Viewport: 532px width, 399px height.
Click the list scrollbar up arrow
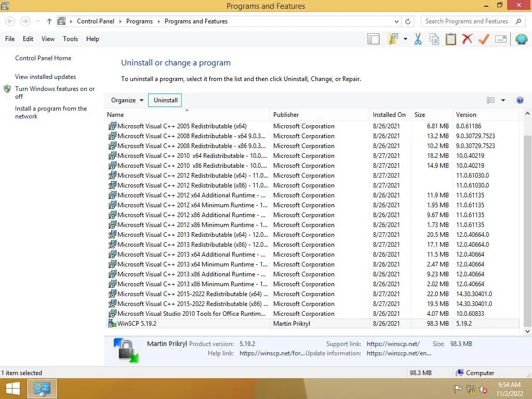[x=527, y=114]
